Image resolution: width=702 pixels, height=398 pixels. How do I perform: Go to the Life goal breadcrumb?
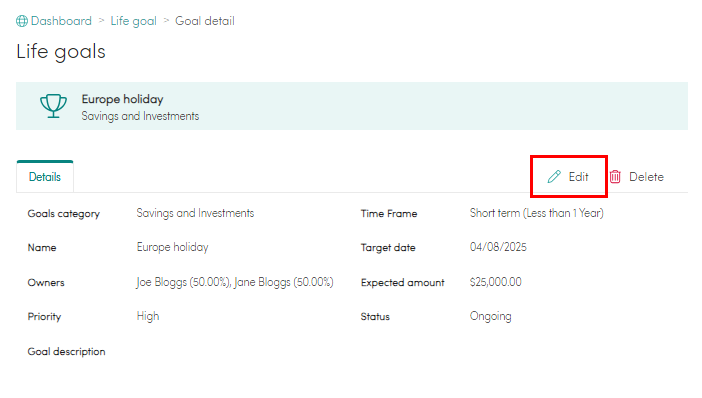click(x=133, y=21)
